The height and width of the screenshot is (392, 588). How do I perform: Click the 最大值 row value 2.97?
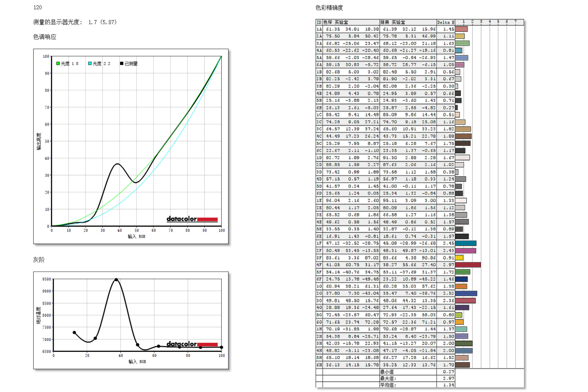[448, 378]
